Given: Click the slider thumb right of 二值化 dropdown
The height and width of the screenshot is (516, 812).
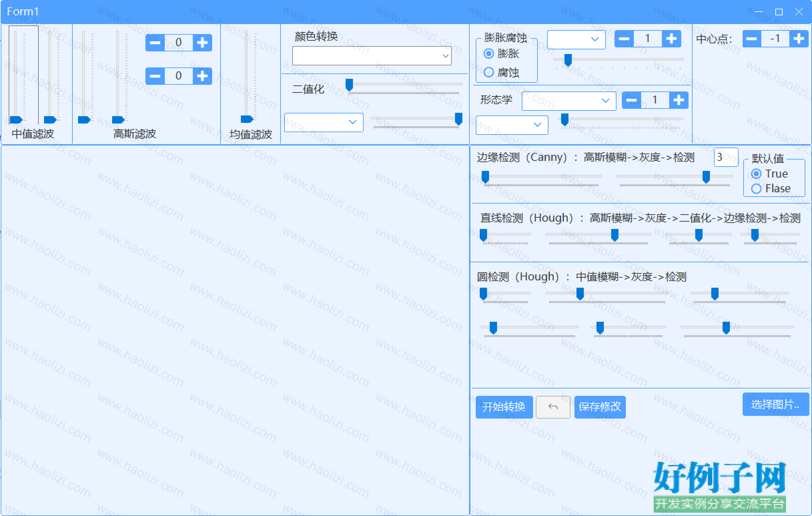Looking at the screenshot, I should 459,119.
